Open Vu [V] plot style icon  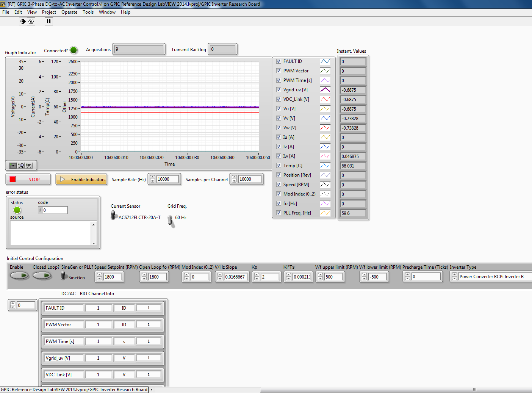[x=325, y=109]
